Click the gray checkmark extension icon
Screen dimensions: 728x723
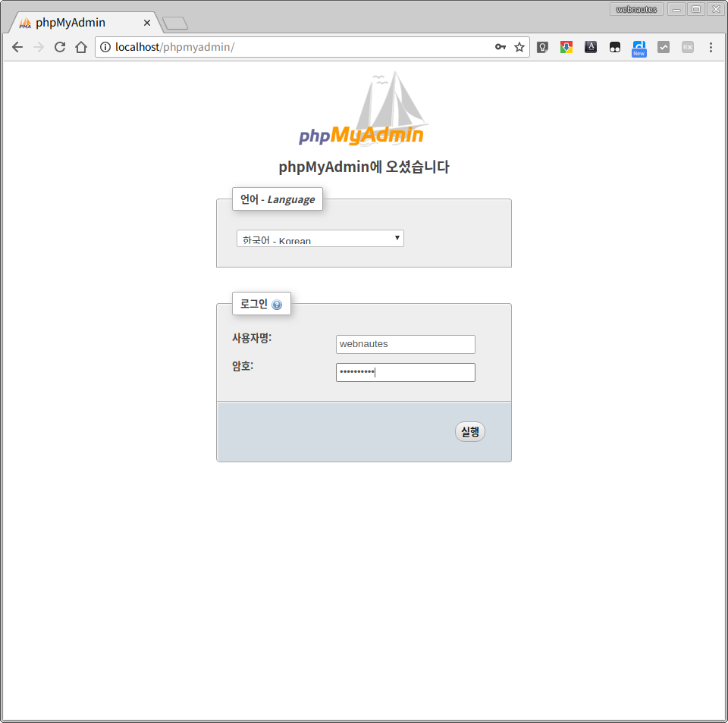coord(664,47)
